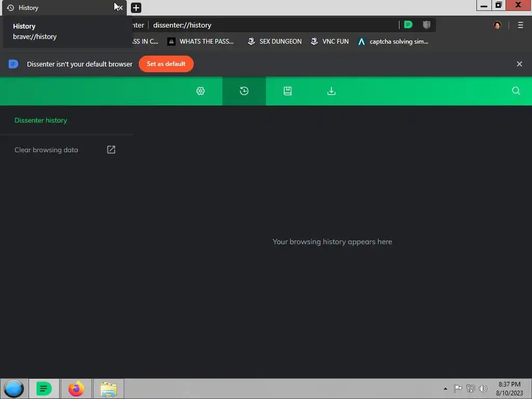Open the volume speaker tray icon
532x399 pixels.
click(483, 389)
